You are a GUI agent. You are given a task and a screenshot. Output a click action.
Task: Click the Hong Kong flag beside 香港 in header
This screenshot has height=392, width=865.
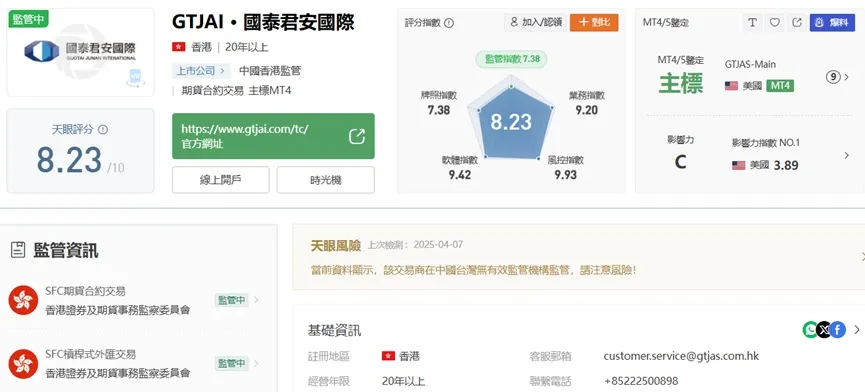178,47
